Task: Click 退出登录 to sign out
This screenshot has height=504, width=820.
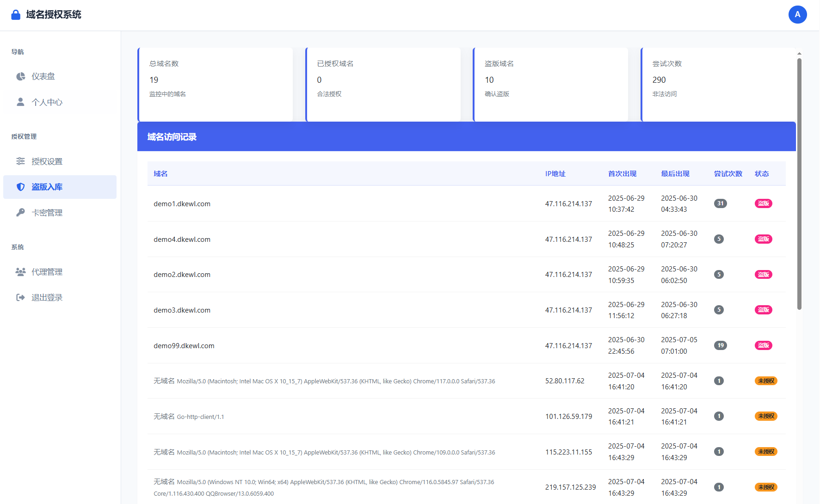Action: pyautogui.click(x=47, y=297)
